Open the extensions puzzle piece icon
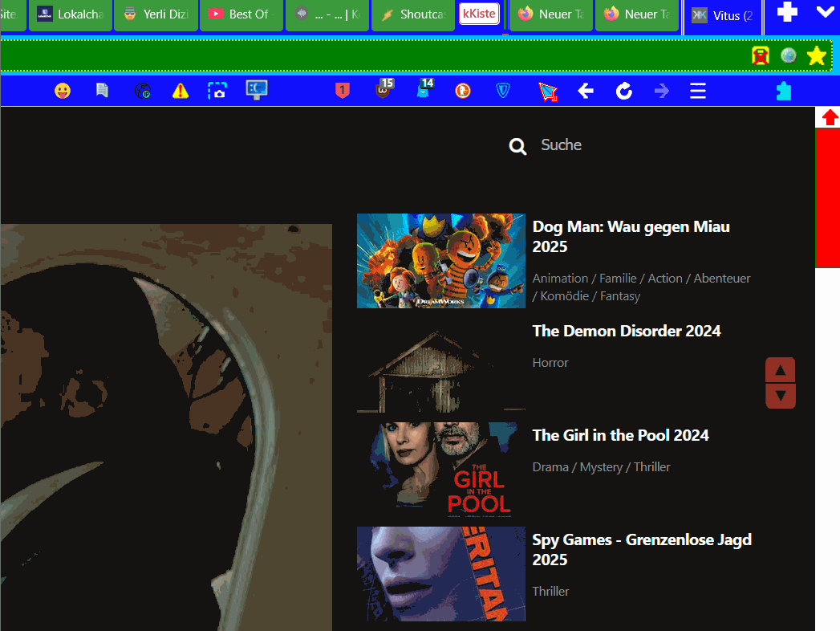 tap(784, 91)
